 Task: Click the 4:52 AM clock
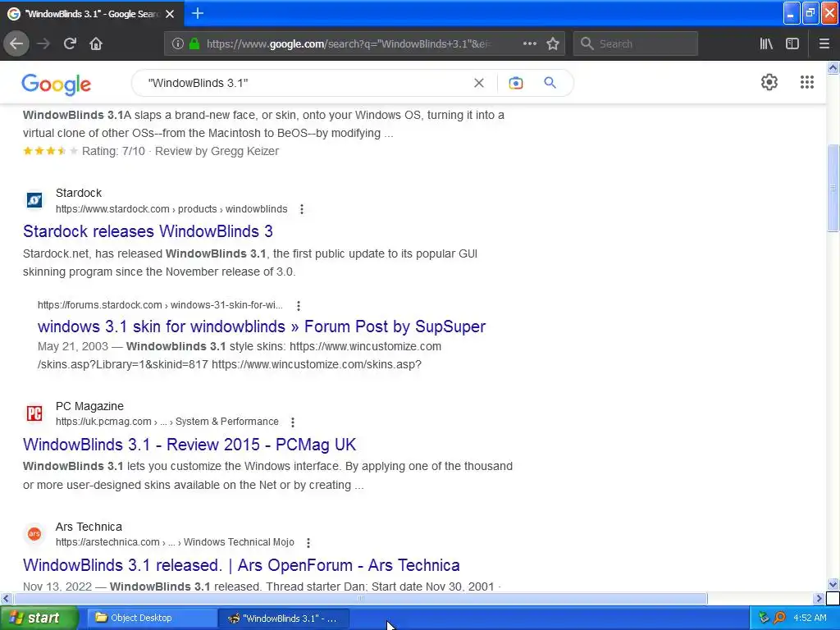[x=810, y=619]
